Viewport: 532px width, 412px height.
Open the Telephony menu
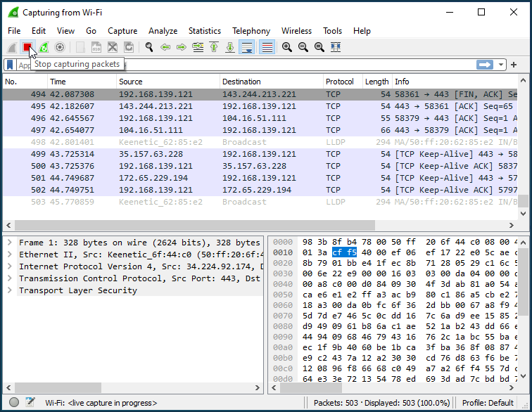[251, 31]
